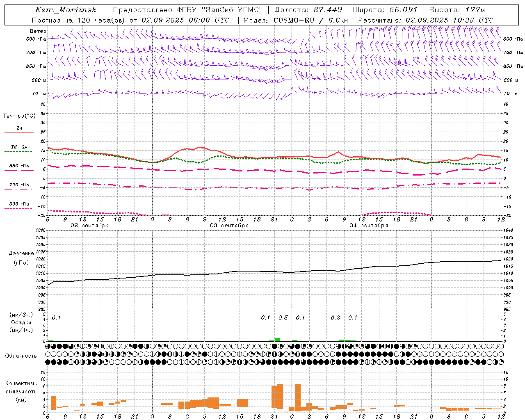Click the longitude value "Долгота: 87.449"
525x420 pixels.
308,10
